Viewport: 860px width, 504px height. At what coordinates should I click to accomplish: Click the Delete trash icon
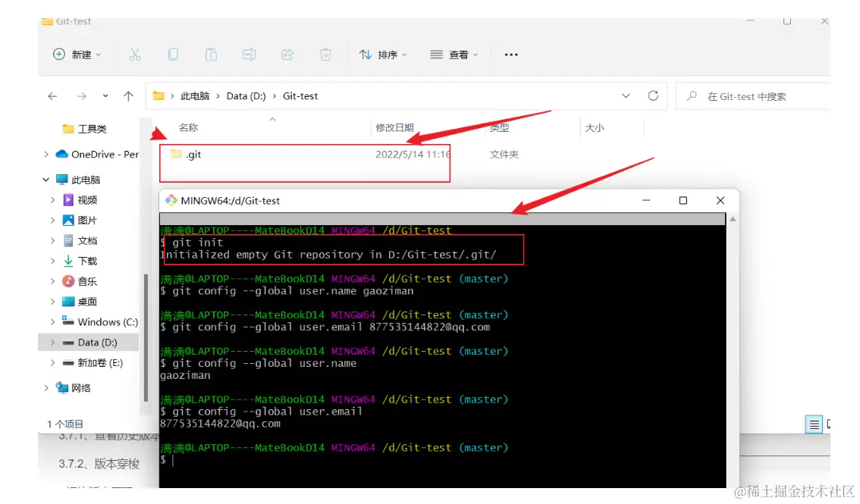coord(325,55)
